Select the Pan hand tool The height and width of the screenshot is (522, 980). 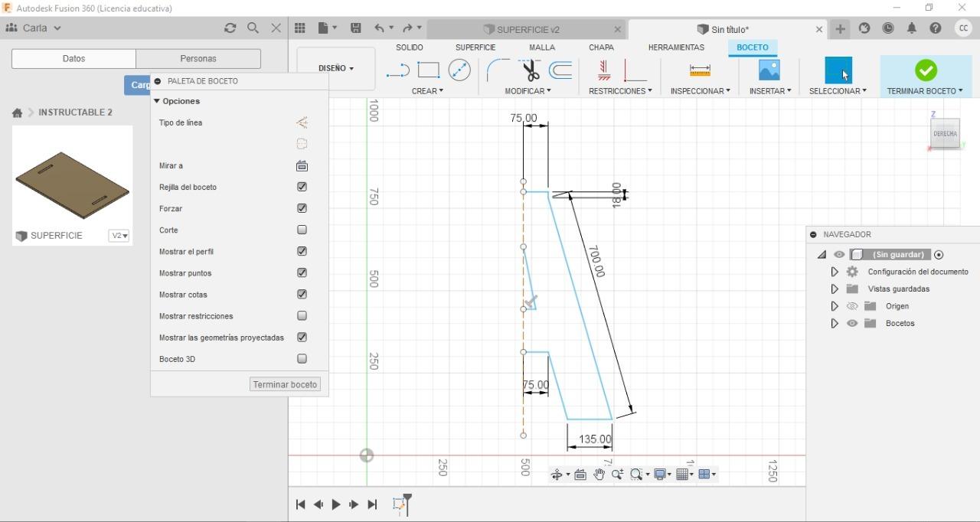pos(599,475)
